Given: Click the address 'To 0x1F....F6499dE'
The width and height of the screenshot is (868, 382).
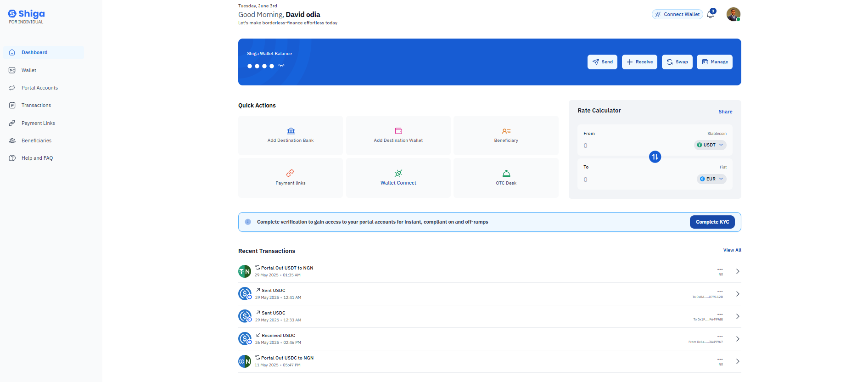Looking at the screenshot, I should pos(708,320).
